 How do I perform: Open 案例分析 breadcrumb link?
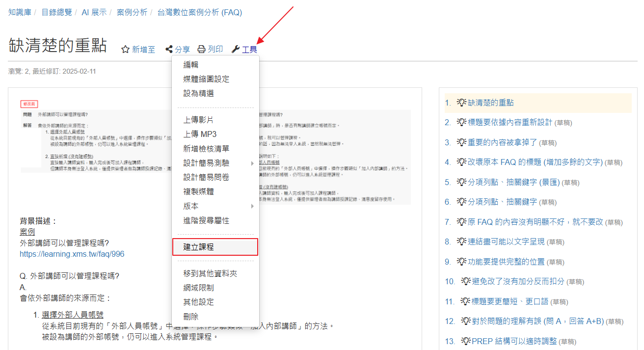coord(132,12)
